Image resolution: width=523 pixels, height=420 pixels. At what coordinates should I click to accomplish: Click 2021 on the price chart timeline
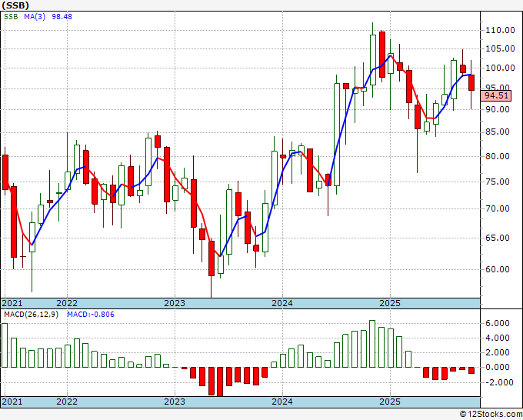coord(12,303)
